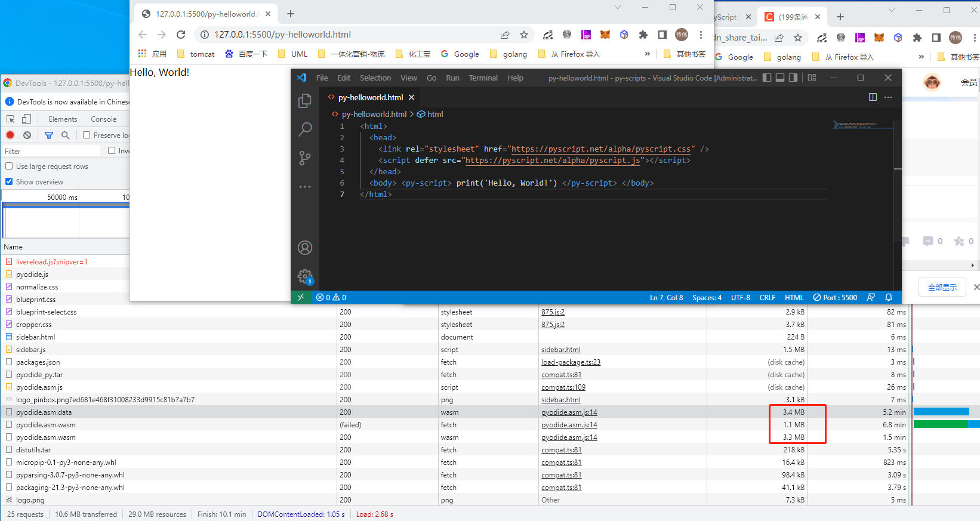Expand bookmarks overflow in Hello World window

648,54
